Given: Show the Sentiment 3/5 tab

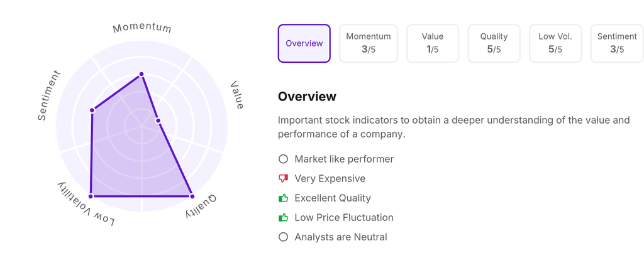Looking at the screenshot, I should pyautogui.click(x=616, y=43).
